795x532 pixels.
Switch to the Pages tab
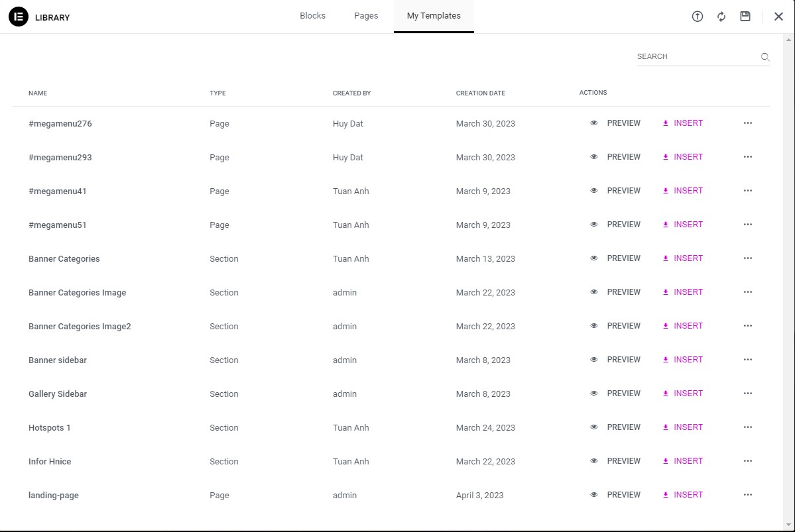tap(366, 16)
